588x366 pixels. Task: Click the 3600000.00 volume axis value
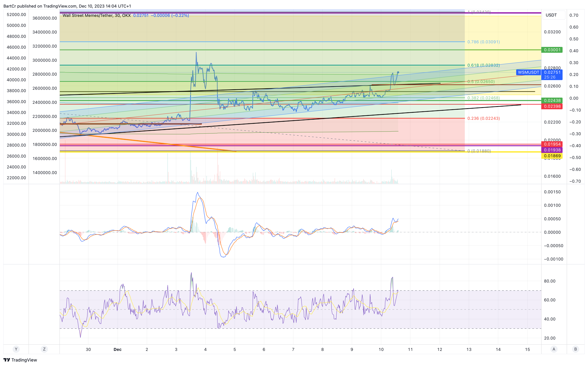coord(45,18)
